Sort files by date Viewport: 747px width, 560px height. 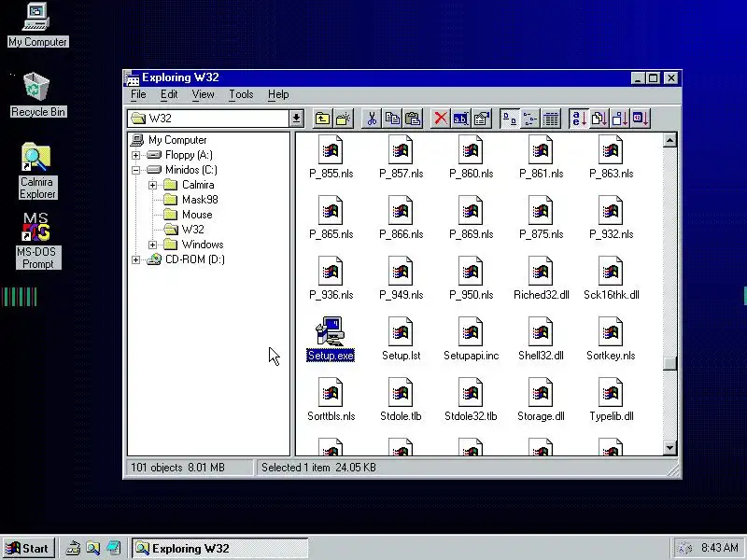pos(640,119)
